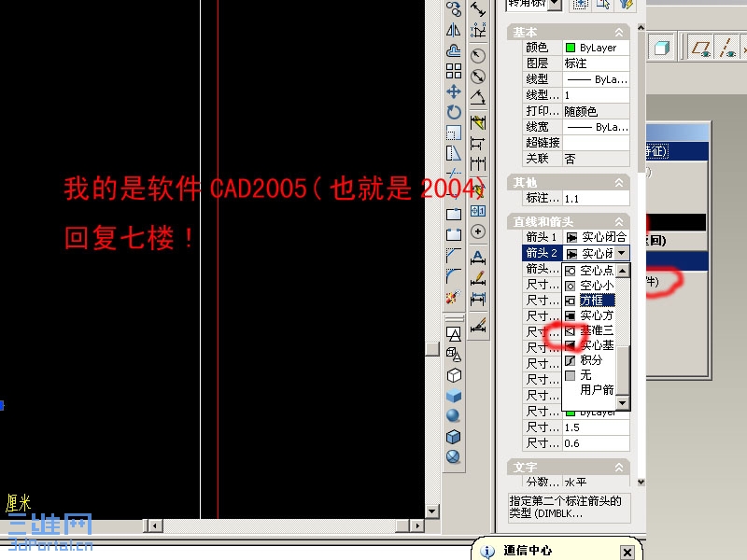
Task: Toggle the PICKADD variable button
Action: click(580, 5)
